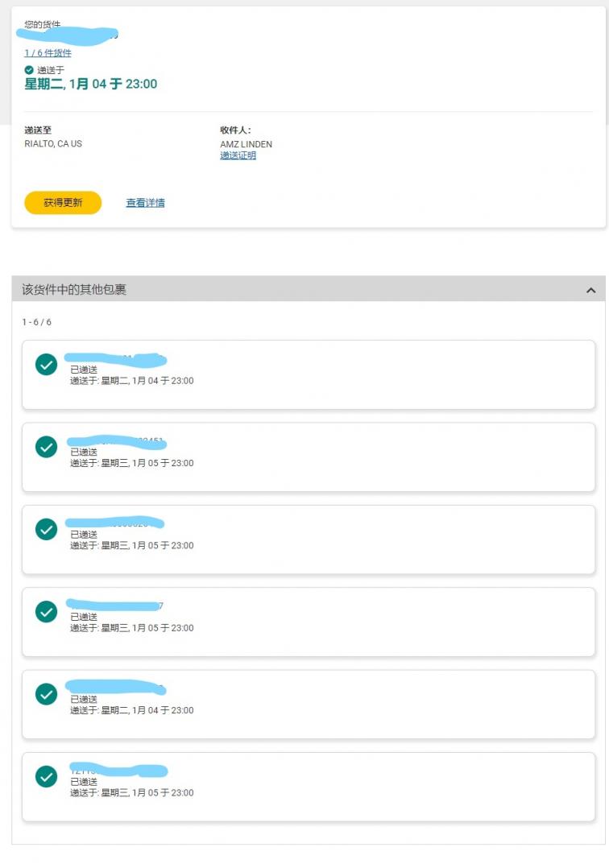609x868 pixels.
Task: Click the 该货件中的其他包裹 header bar
Action: click(x=309, y=289)
